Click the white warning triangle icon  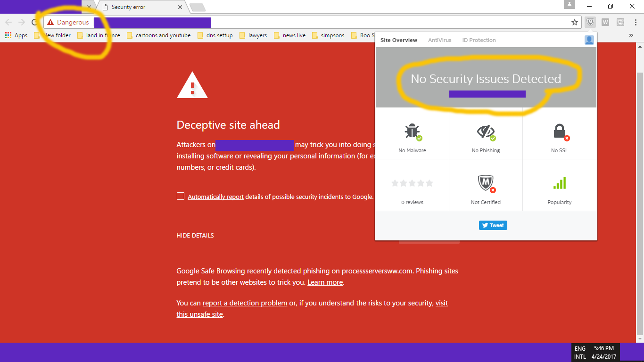192,85
